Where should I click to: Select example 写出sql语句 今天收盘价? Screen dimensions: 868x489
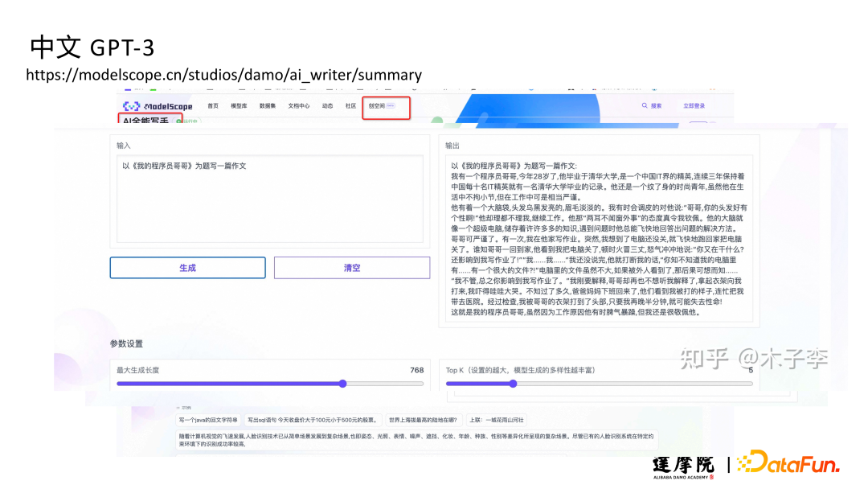click(313, 420)
